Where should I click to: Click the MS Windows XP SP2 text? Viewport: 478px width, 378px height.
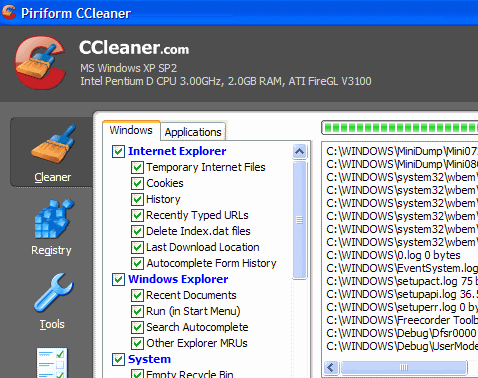tap(128, 68)
